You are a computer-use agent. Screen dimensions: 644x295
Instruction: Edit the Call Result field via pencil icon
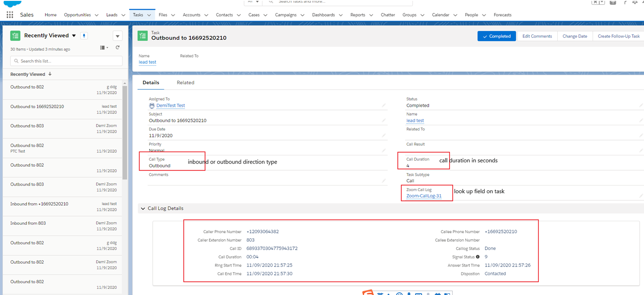pyautogui.click(x=641, y=151)
